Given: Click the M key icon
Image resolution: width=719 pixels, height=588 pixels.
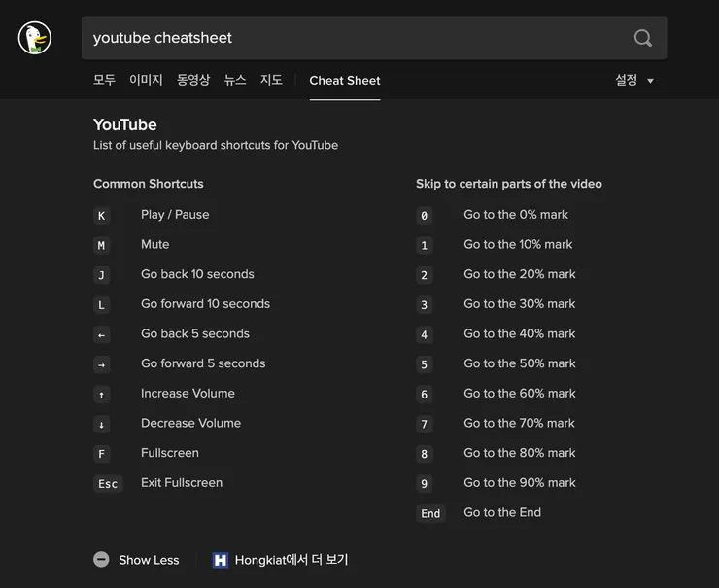Looking at the screenshot, I should pyautogui.click(x=101, y=245).
